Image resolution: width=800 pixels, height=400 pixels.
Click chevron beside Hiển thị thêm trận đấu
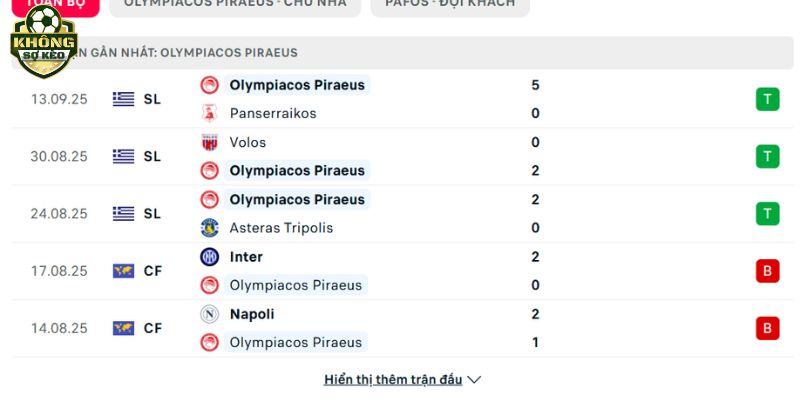click(474, 380)
